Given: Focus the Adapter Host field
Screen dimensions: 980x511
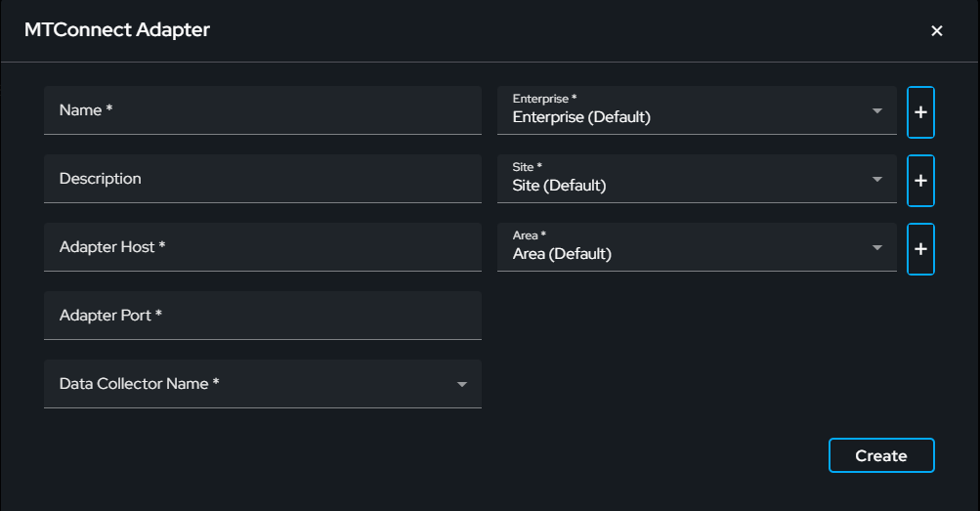Looking at the screenshot, I should pyautogui.click(x=263, y=247).
